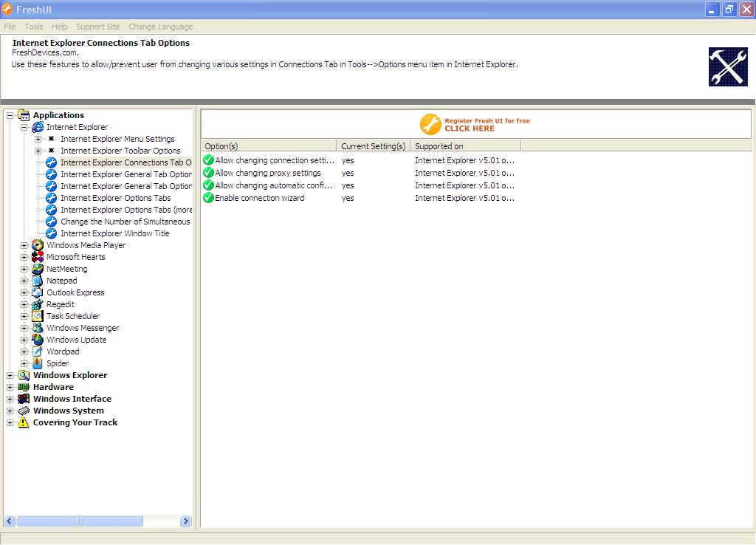756x545 pixels.
Task: Click tree panel scroll left arrow
Action: click(10, 521)
